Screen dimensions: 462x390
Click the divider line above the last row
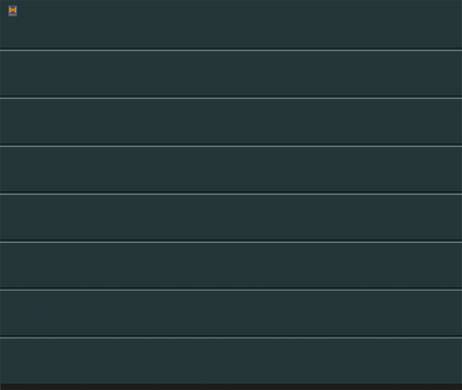click(231, 338)
